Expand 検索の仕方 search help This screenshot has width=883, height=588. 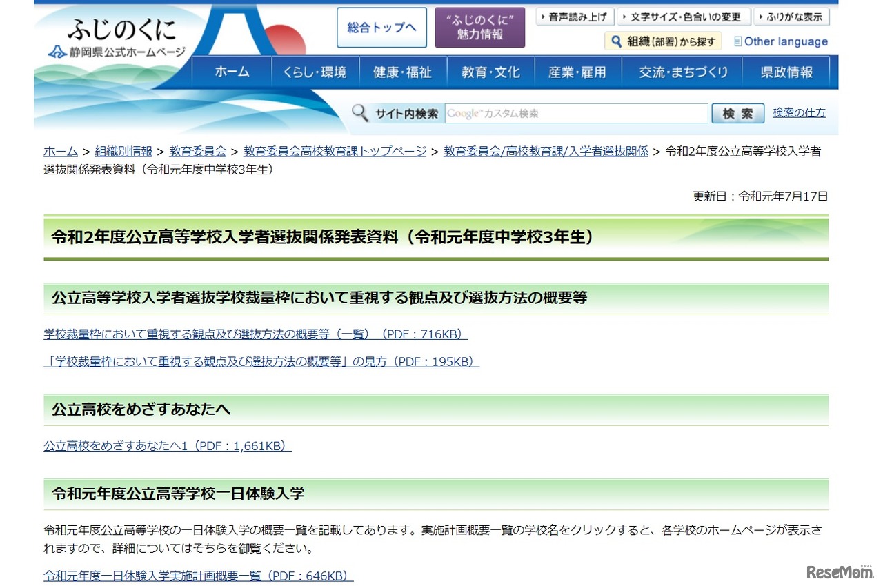[x=799, y=112]
